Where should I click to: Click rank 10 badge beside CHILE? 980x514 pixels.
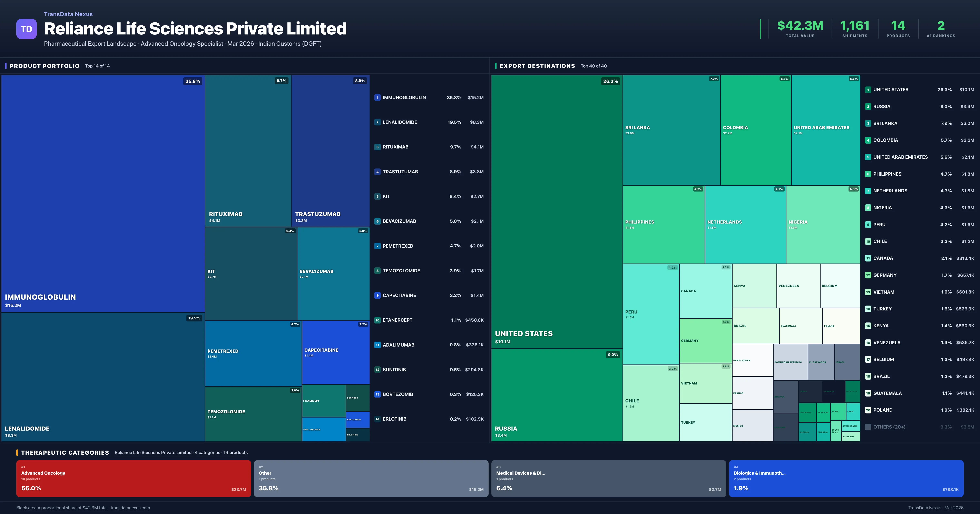(x=868, y=241)
